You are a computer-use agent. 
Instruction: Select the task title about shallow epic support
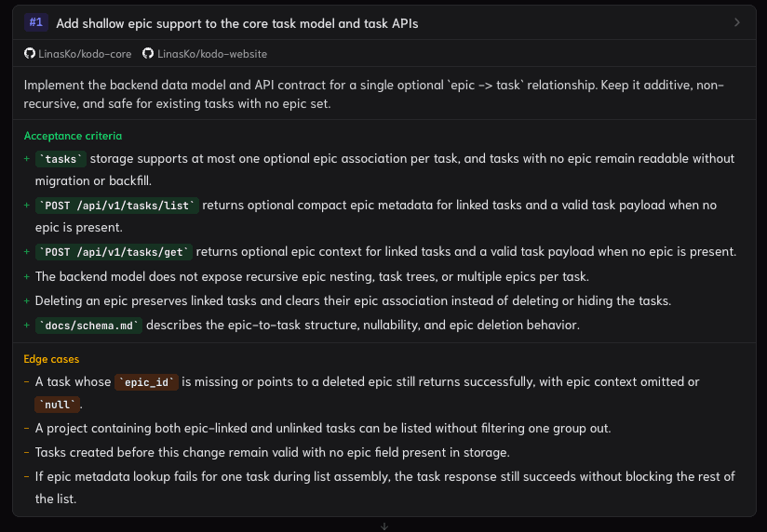click(237, 23)
